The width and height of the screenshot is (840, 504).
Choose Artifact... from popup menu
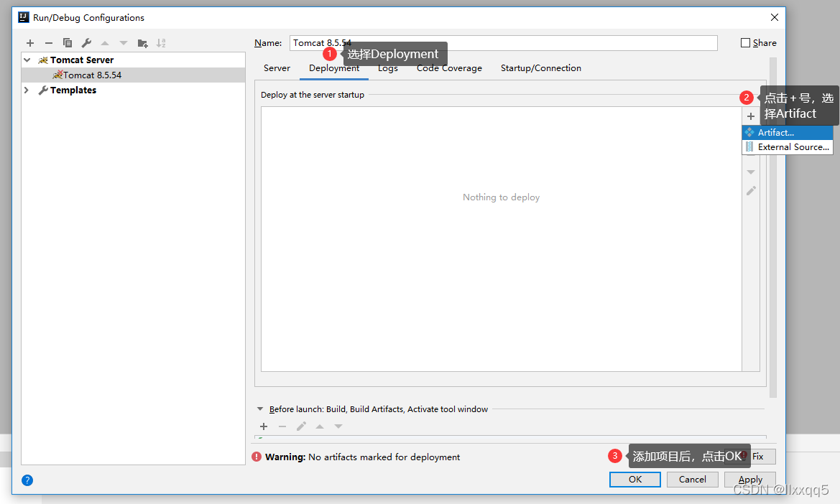pos(787,132)
